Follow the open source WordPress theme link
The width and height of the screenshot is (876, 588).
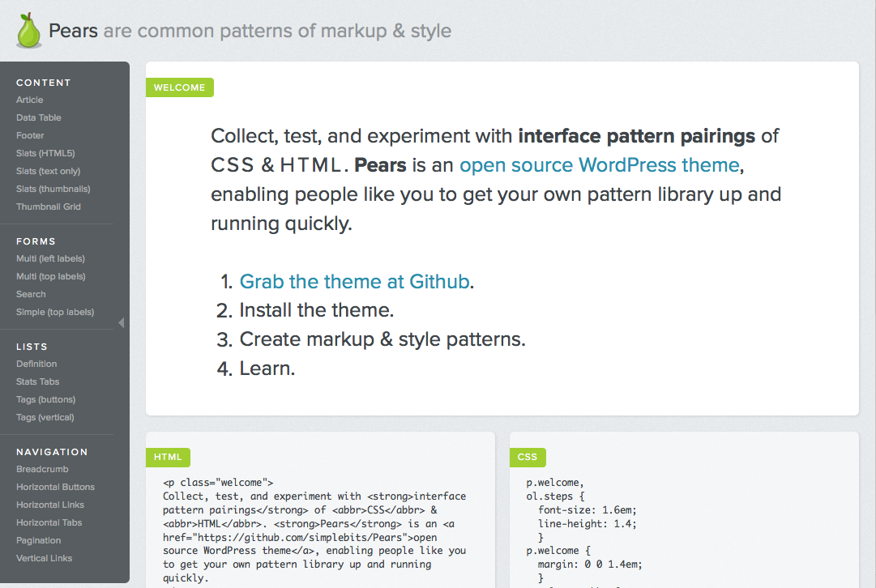pos(600,165)
